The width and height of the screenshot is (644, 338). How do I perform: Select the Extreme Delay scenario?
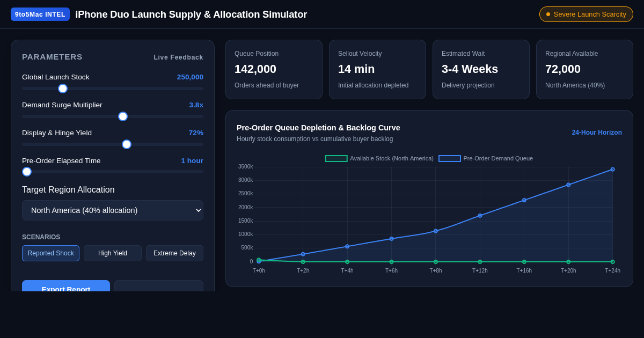[174, 253]
